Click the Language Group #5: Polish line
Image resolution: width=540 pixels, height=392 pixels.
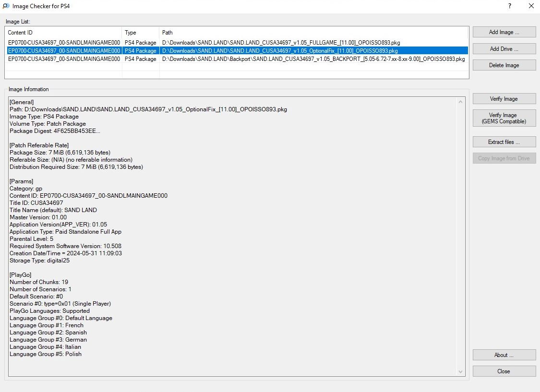pyautogui.click(x=46, y=354)
